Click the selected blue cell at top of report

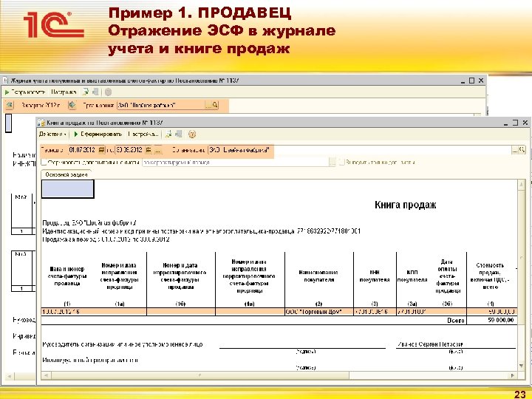(68, 189)
